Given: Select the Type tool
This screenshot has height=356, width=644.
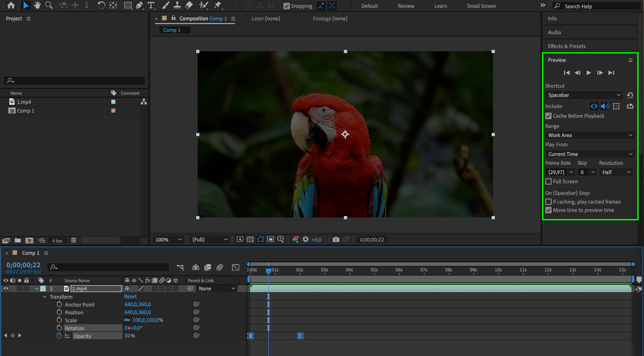Looking at the screenshot, I should pyautogui.click(x=151, y=5).
